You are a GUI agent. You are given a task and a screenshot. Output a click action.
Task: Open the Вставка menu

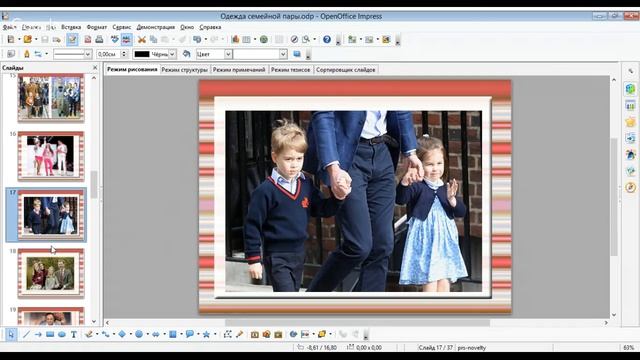pyautogui.click(x=71, y=27)
